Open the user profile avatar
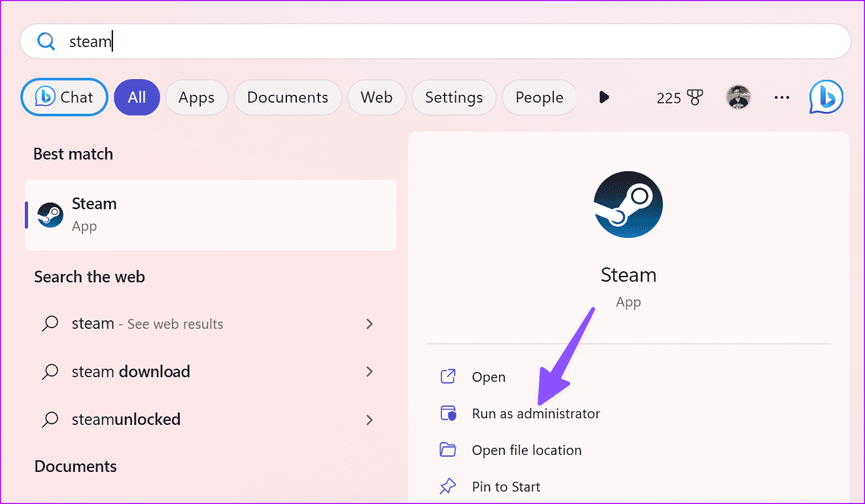The width and height of the screenshot is (865, 504). pyautogui.click(x=738, y=97)
